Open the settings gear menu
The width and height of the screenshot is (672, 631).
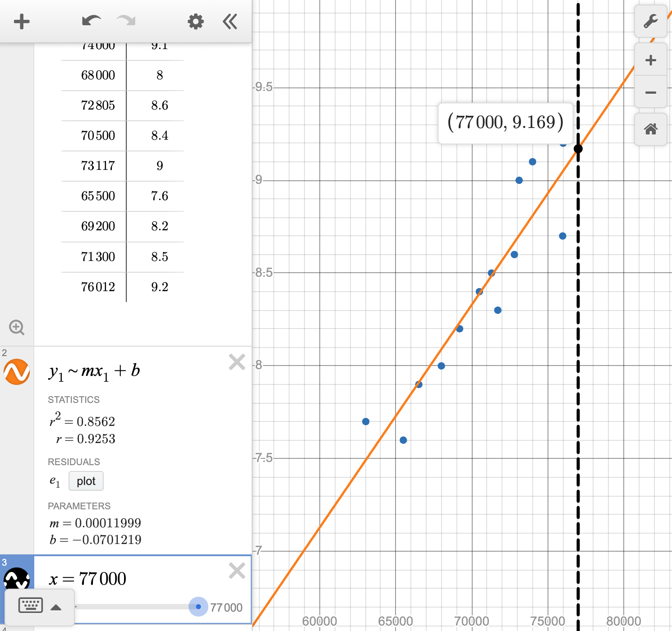coord(195,21)
